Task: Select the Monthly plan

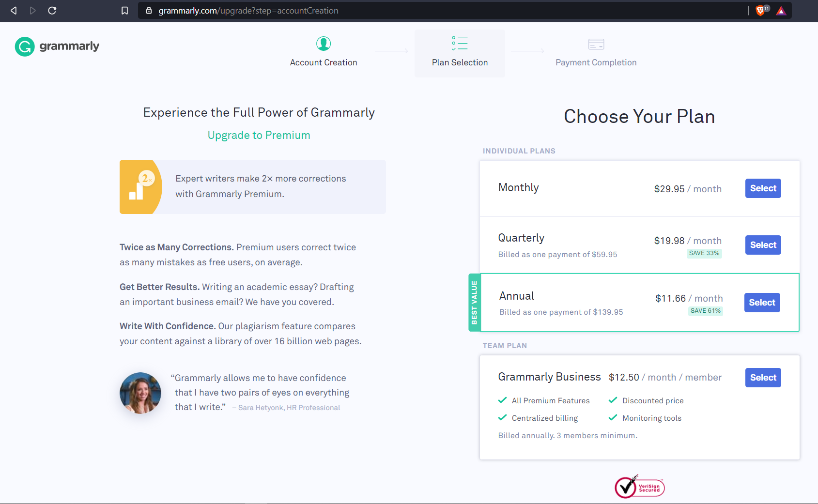Action: [763, 188]
